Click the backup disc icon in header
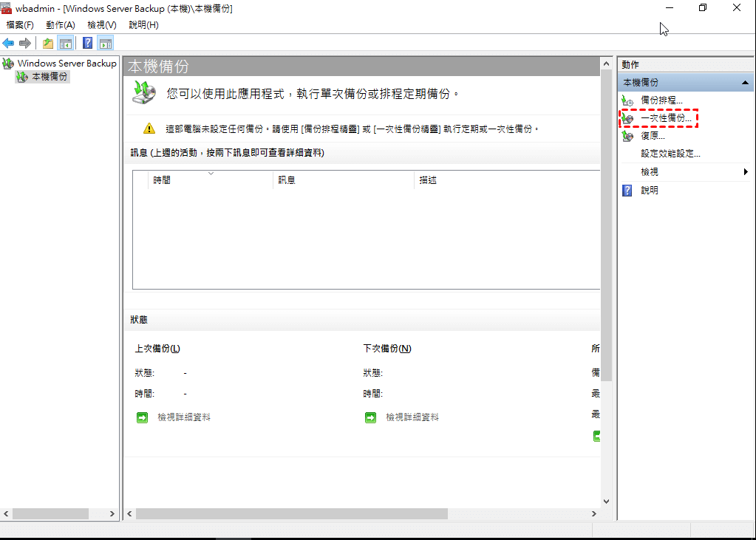This screenshot has width=756, height=540. click(144, 92)
